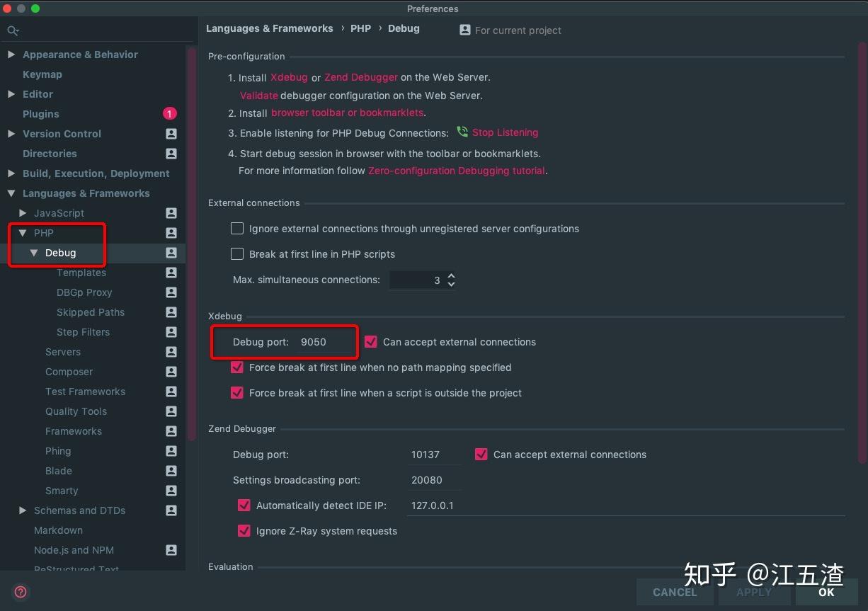Collapse the Languages & Frameworks section

(x=11, y=193)
